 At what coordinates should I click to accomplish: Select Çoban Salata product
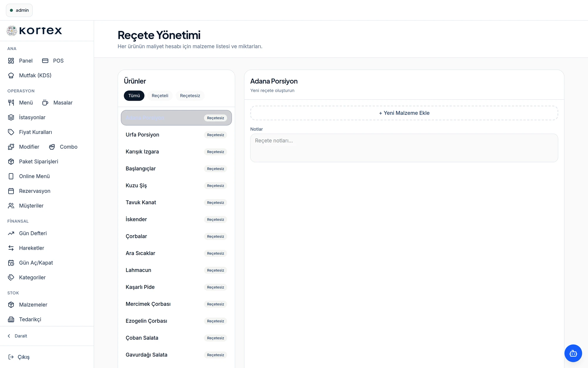176,338
